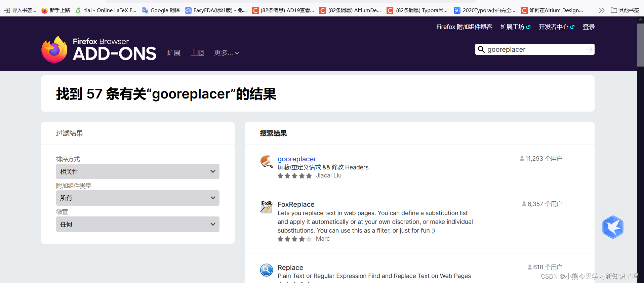The image size is (644, 283).
Task: Open the 如何在Altium Design bookmark
Action: [x=552, y=10]
